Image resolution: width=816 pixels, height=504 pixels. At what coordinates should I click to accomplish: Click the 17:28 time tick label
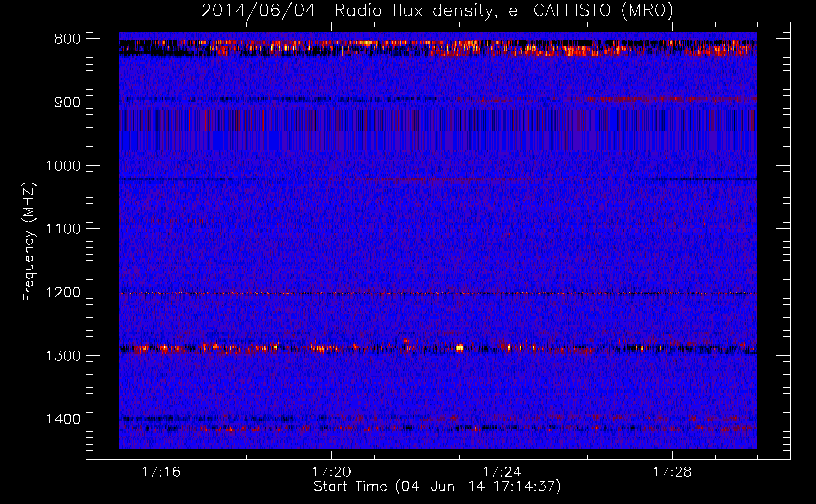672,472
